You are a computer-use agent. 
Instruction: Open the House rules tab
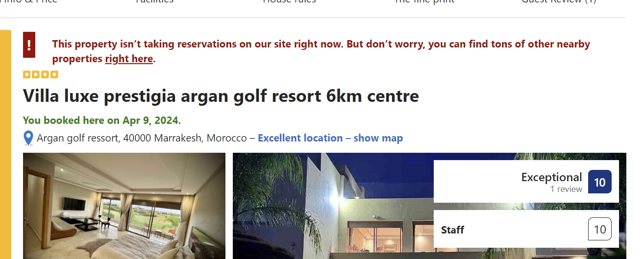(x=289, y=1)
